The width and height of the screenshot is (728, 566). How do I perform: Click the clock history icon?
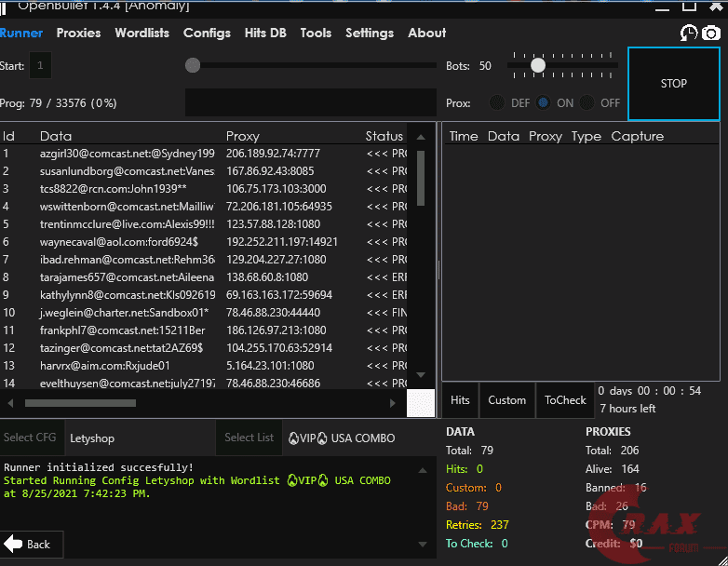coord(689,34)
